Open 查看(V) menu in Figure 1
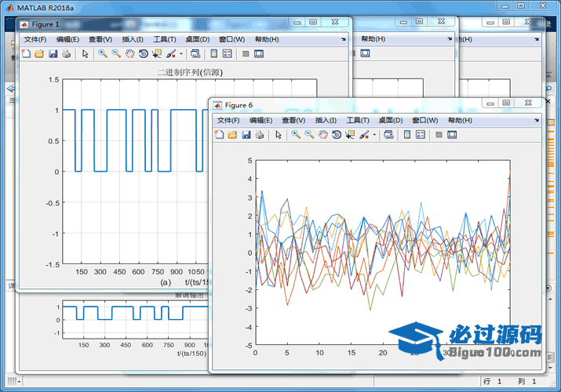The image size is (561, 392). pos(100,39)
